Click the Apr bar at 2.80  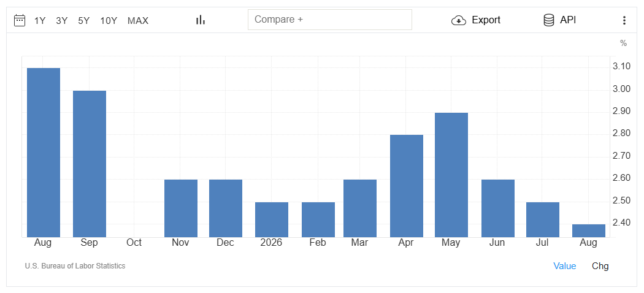click(x=407, y=186)
